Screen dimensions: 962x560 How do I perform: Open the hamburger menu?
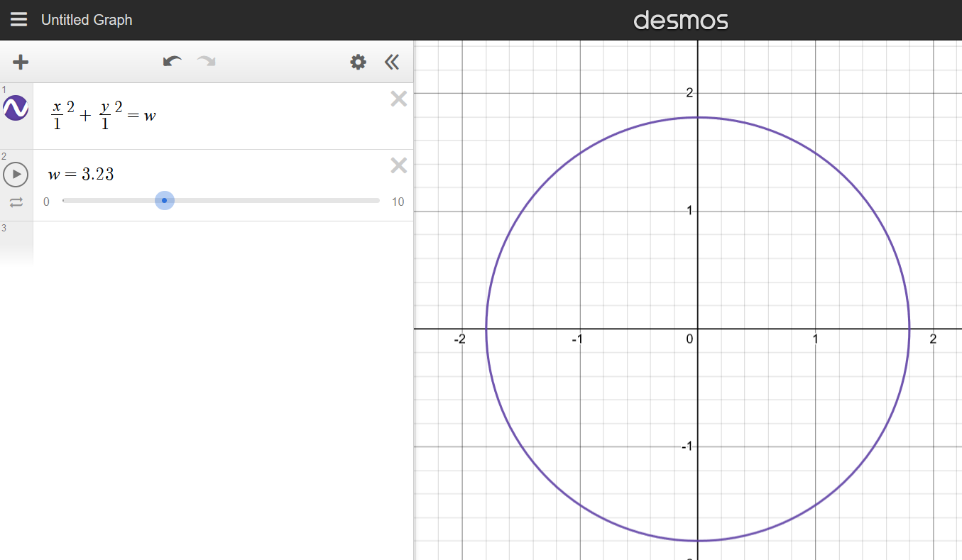pyautogui.click(x=19, y=20)
